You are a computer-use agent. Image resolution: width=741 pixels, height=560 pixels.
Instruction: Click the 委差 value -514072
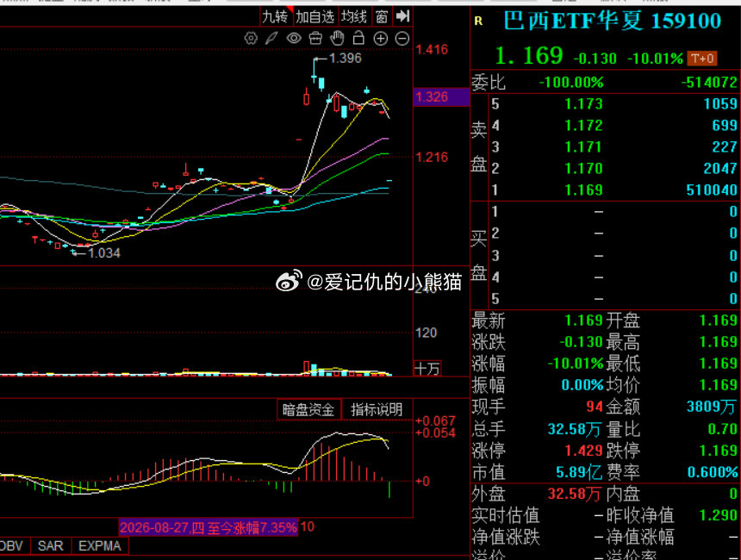click(709, 82)
